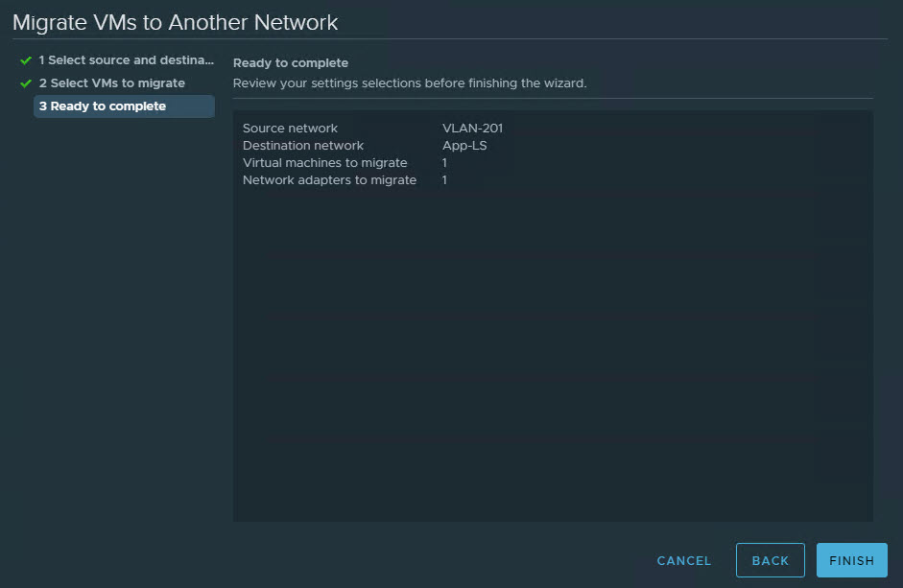The image size is (903, 588).
Task: Click the Virtual machines to migrate count
Action: 444,163
